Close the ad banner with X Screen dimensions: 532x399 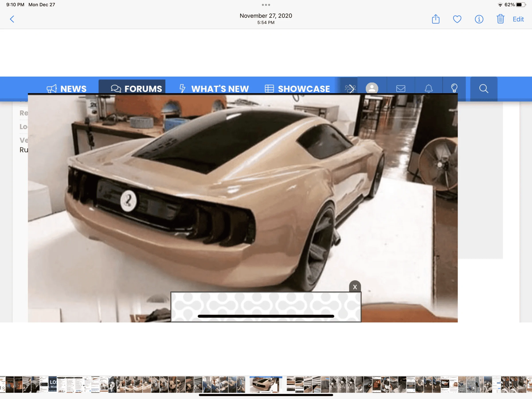tap(355, 287)
